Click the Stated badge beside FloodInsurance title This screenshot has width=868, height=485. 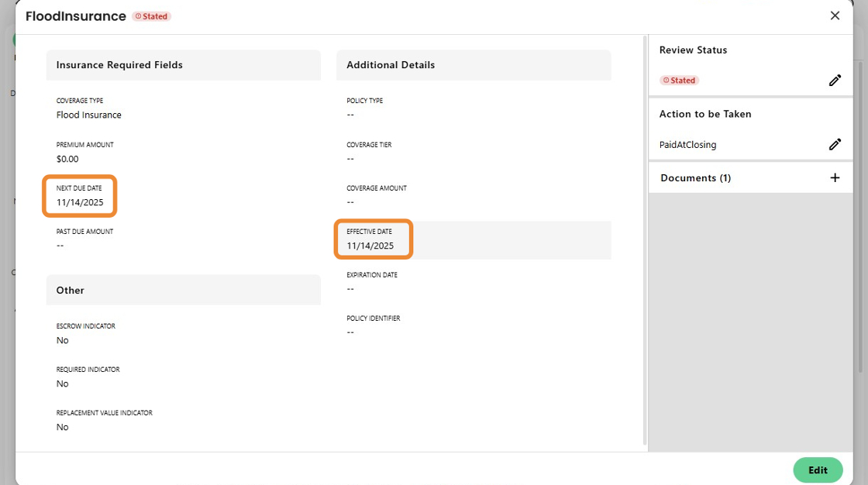[x=151, y=16]
